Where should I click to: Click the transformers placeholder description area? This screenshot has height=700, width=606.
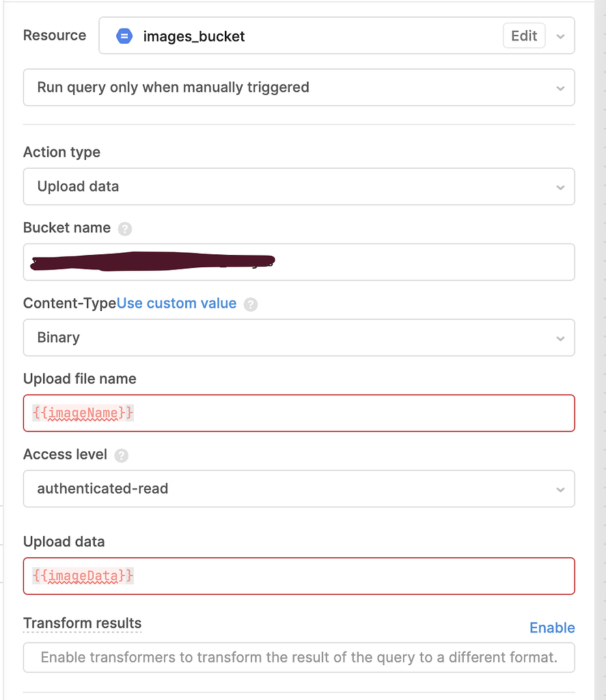tap(299, 658)
